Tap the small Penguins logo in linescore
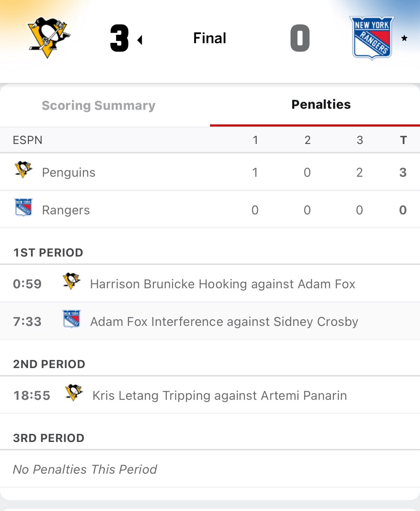 pyautogui.click(x=23, y=170)
